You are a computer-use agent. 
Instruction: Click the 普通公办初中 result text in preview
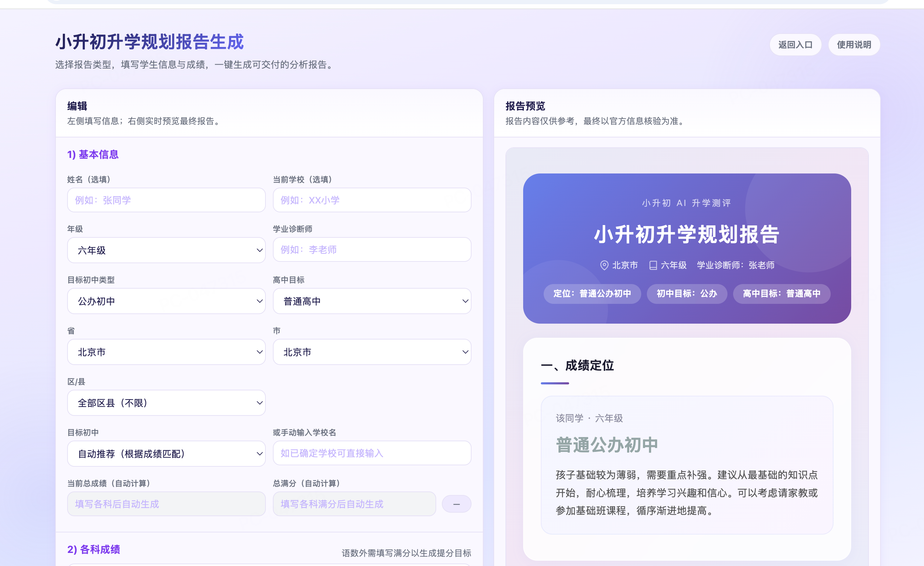click(607, 445)
